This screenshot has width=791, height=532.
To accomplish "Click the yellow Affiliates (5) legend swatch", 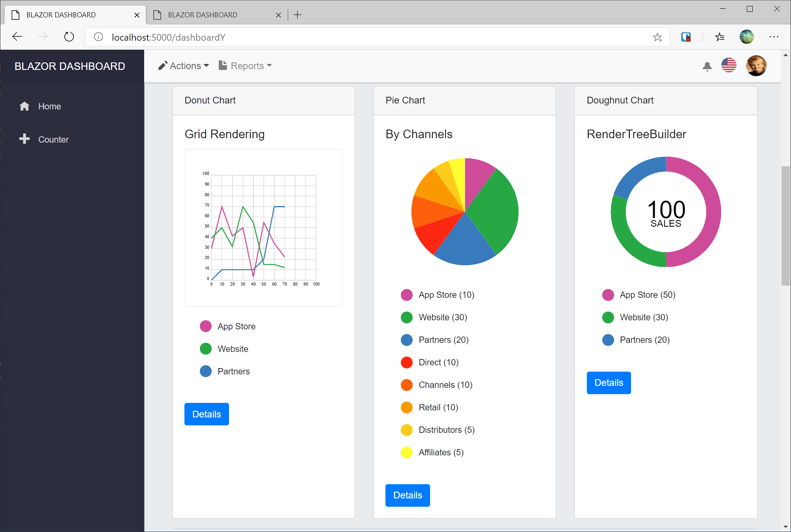I will point(406,453).
